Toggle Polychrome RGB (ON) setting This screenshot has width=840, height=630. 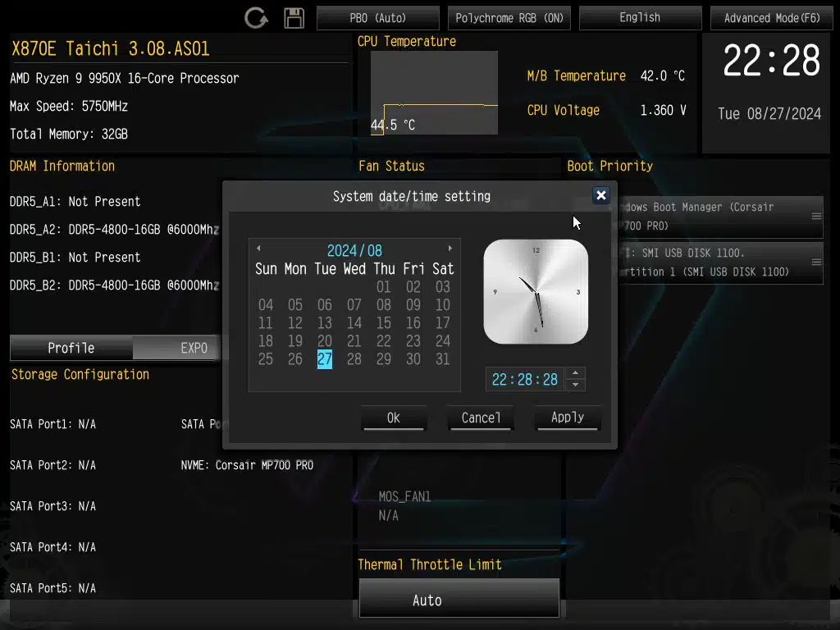click(x=509, y=18)
